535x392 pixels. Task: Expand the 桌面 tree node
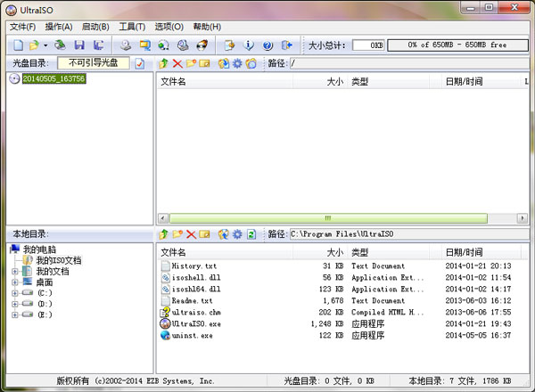(x=15, y=282)
